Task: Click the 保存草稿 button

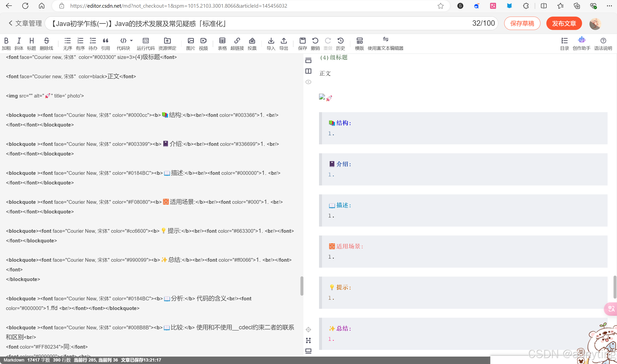Action: [522, 23]
